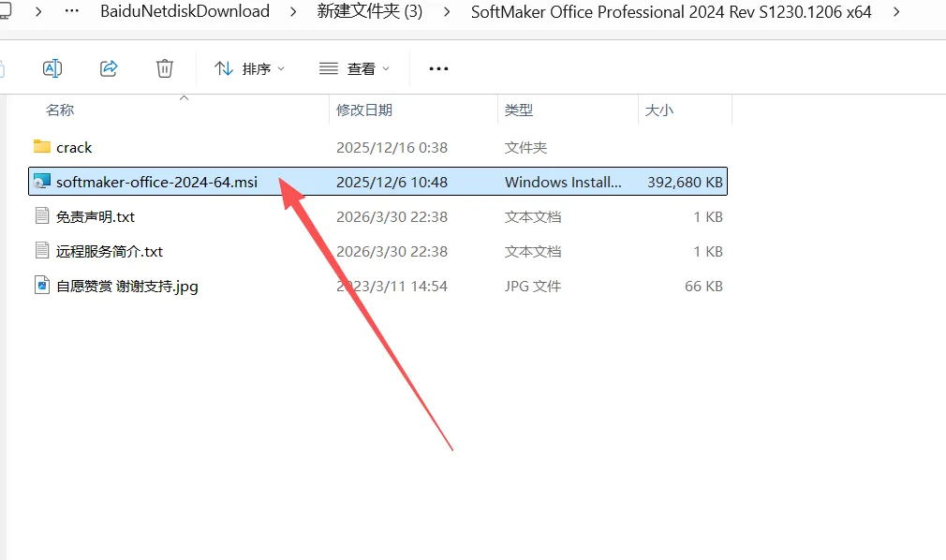The image size is (946, 560).
Task: Click the 文件夹 type cell
Action: [525, 148]
